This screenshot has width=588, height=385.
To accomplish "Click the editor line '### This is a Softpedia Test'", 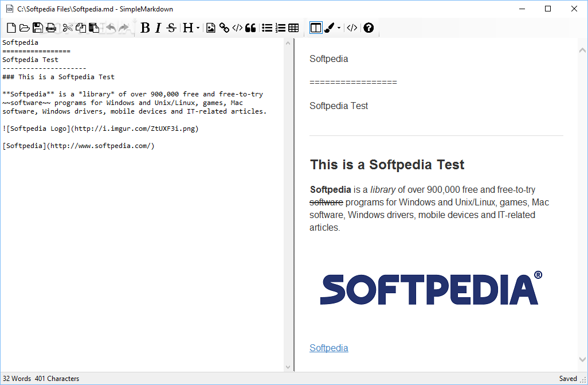I will pyautogui.click(x=58, y=77).
